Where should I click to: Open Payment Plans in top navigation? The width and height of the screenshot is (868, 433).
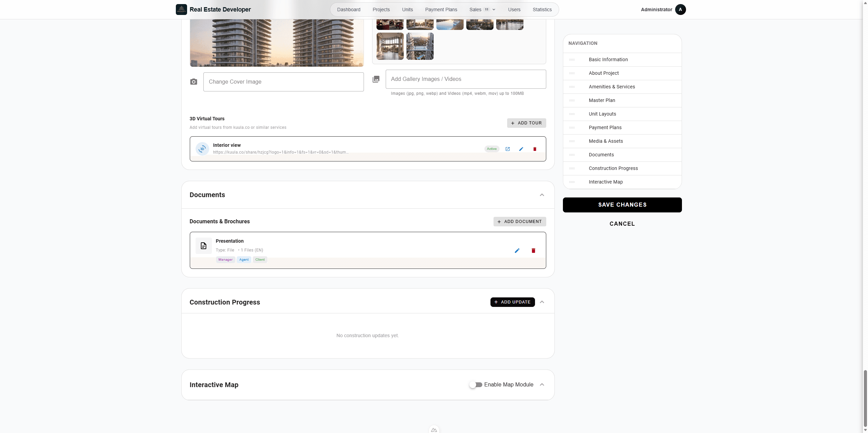441,10
